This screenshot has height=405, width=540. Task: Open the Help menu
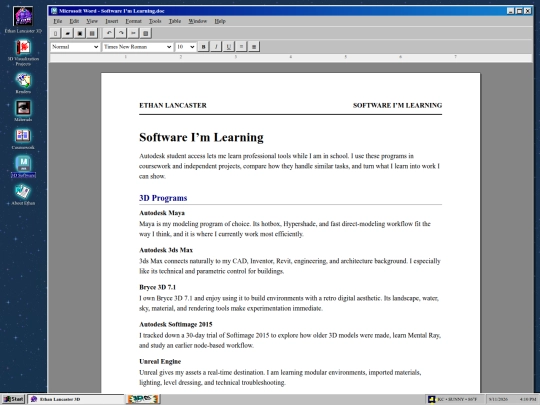click(220, 21)
